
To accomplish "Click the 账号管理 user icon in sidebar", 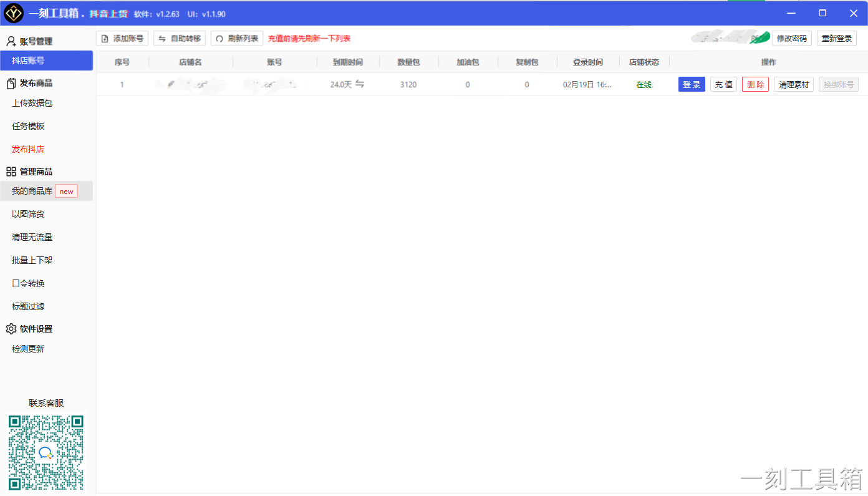I will [11, 42].
